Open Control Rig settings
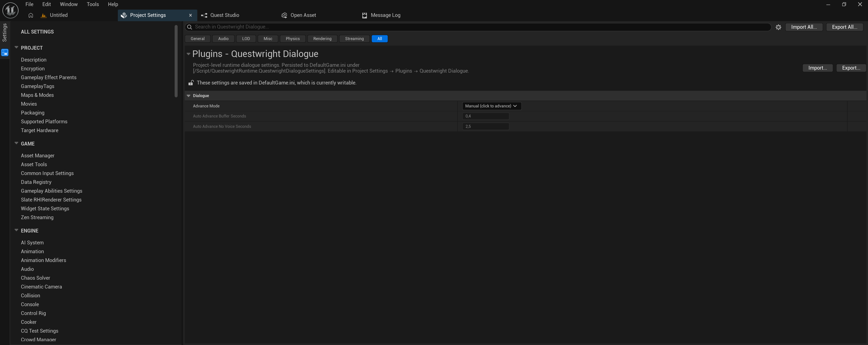The image size is (868, 345). (33, 313)
